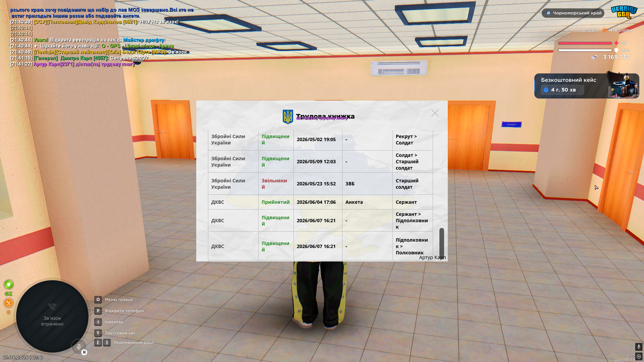Click the server badge icon beside Чорноморський край
This screenshot has width=644, height=362.
pyautogui.click(x=548, y=13)
